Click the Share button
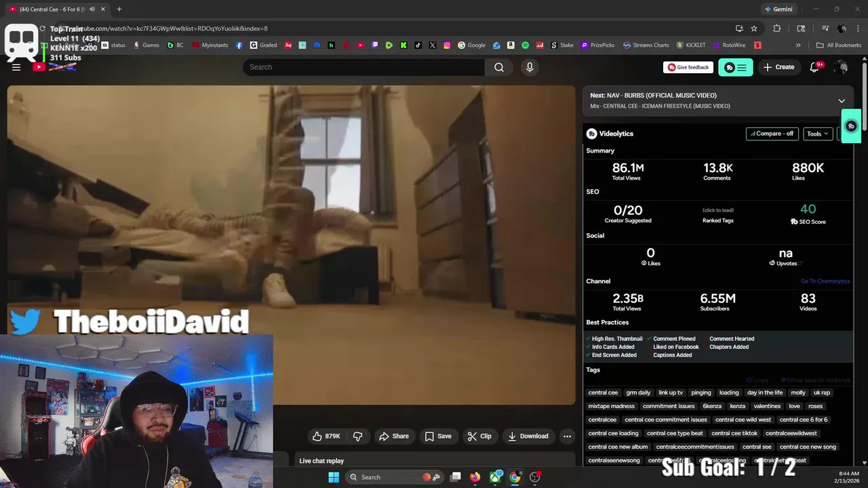 [x=394, y=436]
